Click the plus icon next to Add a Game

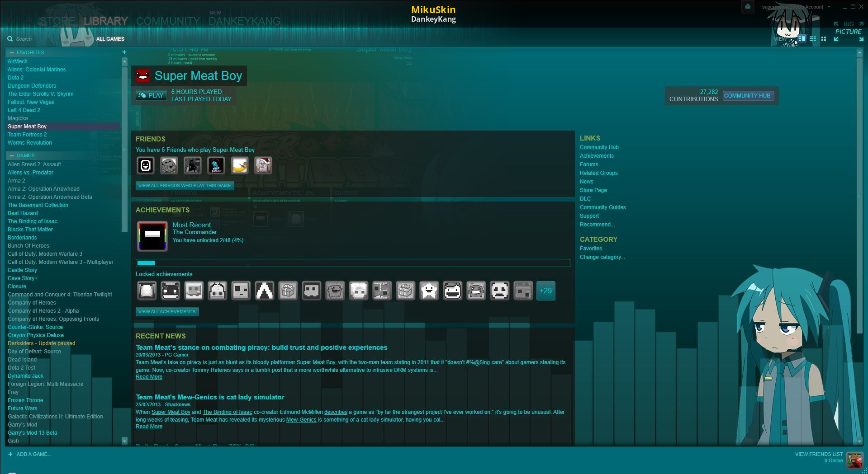(10, 454)
